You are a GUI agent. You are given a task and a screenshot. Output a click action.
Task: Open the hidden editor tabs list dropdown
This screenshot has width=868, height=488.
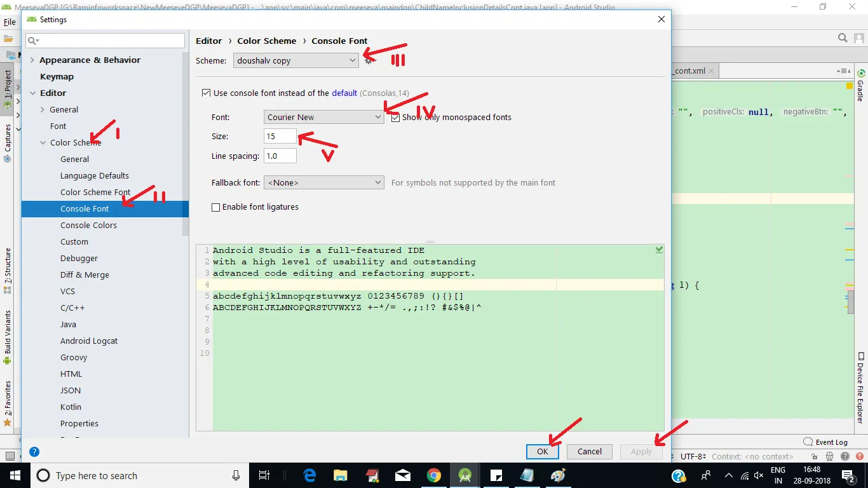844,71
